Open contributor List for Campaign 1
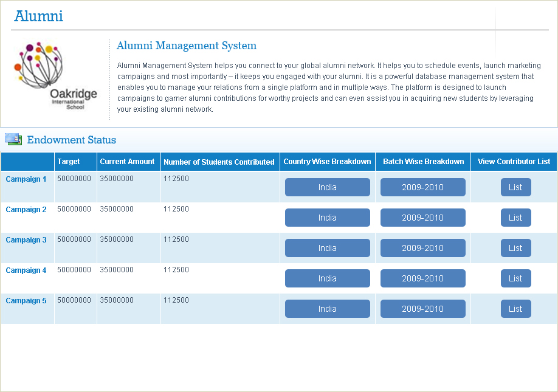The image size is (558, 392). click(x=515, y=187)
